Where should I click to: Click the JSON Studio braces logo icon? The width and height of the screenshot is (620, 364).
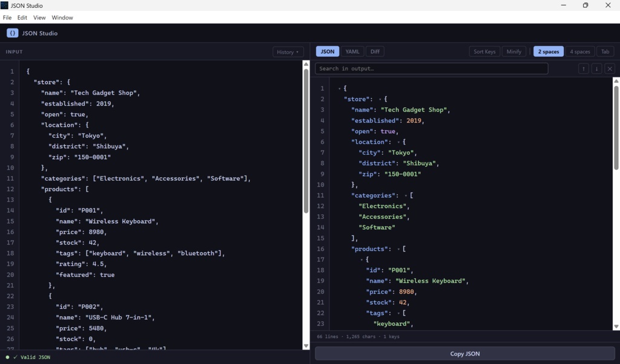12,33
